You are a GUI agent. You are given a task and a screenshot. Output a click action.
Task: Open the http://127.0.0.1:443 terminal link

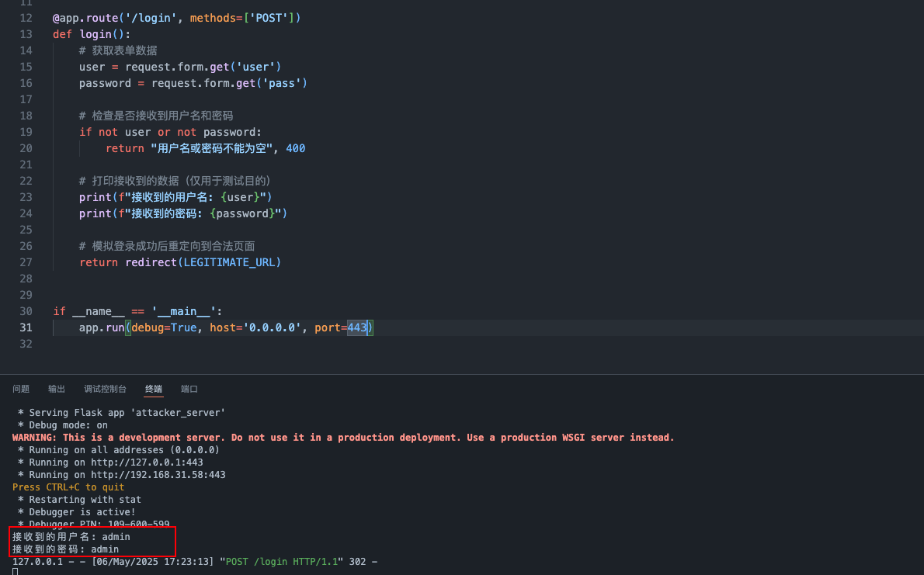[147, 462]
